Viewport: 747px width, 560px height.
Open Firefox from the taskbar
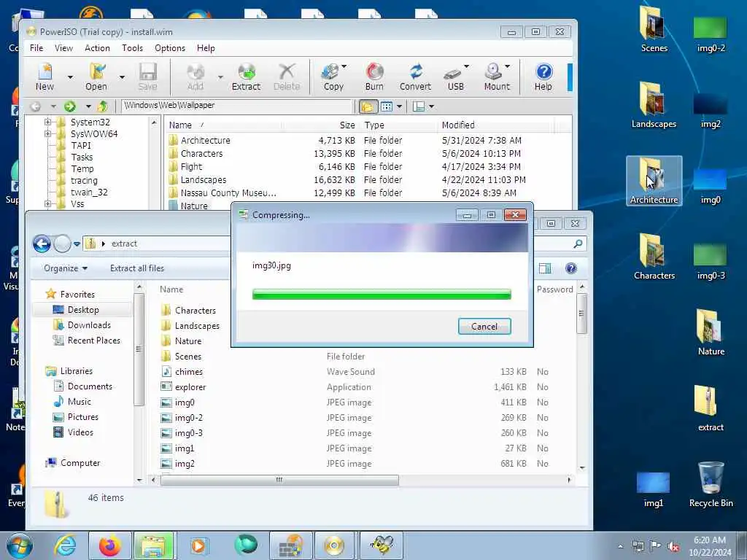click(109, 545)
